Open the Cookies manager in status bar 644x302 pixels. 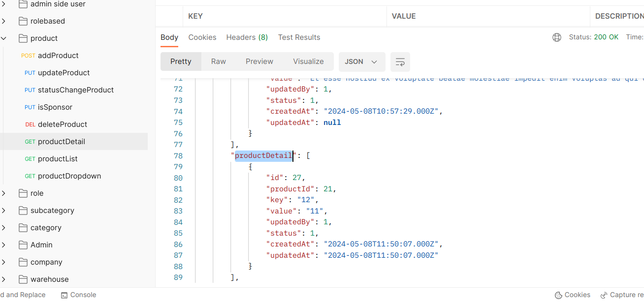pos(572,295)
